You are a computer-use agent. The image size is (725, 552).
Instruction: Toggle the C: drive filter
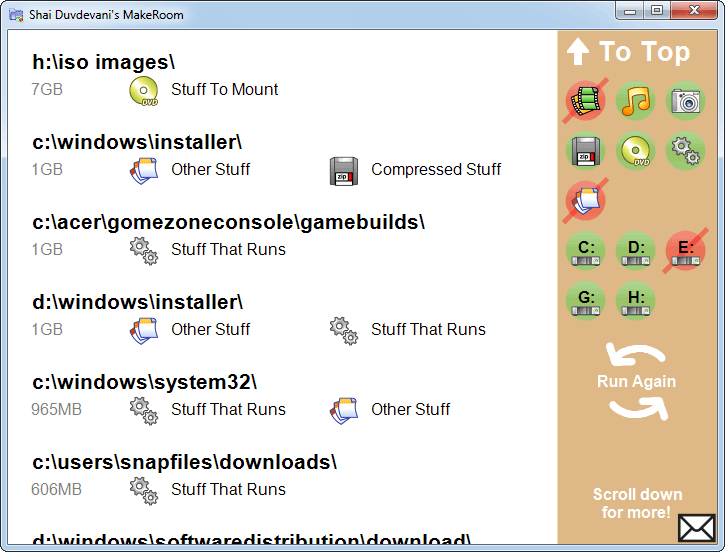tap(585, 250)
